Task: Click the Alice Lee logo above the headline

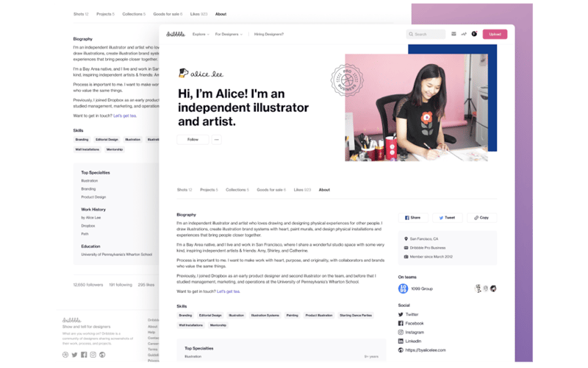Action: (201, 73)
